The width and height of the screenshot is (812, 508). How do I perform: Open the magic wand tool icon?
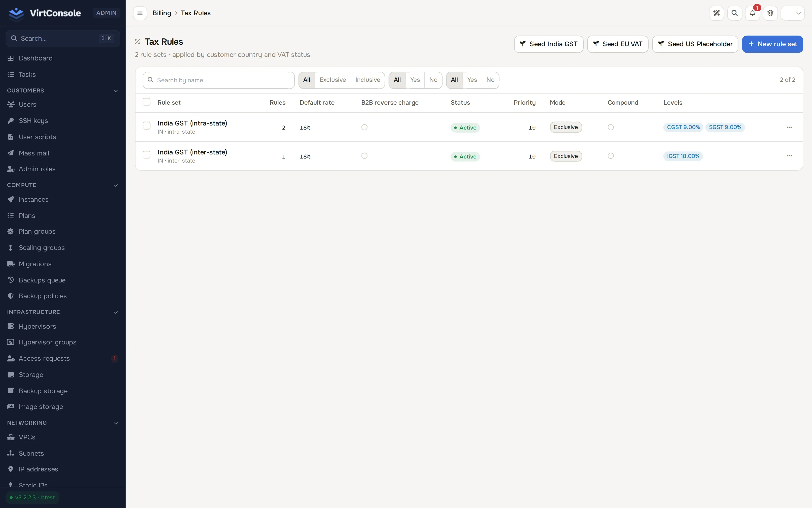point(716,13)
